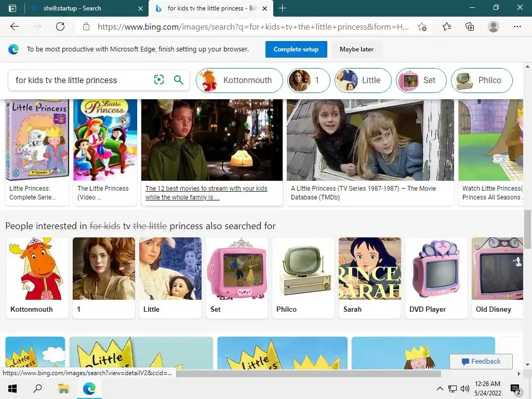Viewport: 532px width, 399px height.
Task: Dismiss banner with Maybe later
Action: [x=356, y=49]
